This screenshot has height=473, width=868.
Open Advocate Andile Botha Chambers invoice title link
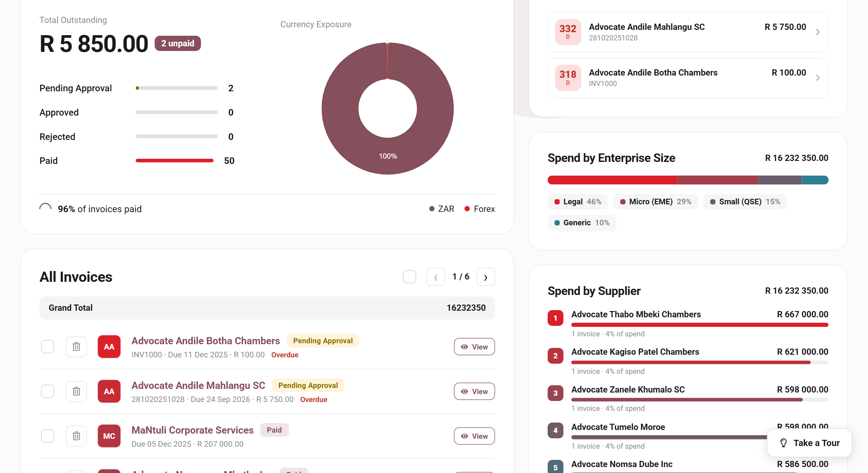(205, 341)
